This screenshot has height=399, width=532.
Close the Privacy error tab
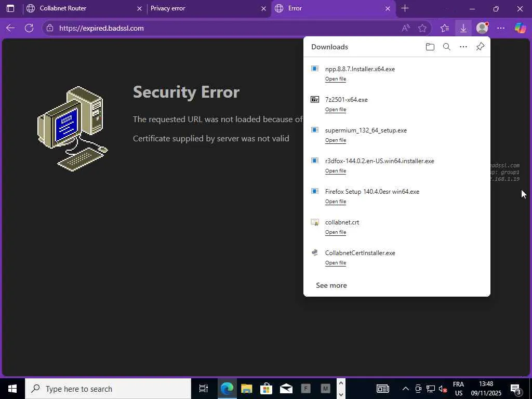click(263, 8)
